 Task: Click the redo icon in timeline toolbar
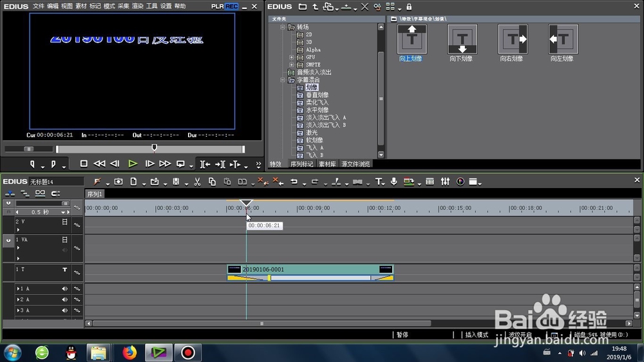click(x=315, y=182)
